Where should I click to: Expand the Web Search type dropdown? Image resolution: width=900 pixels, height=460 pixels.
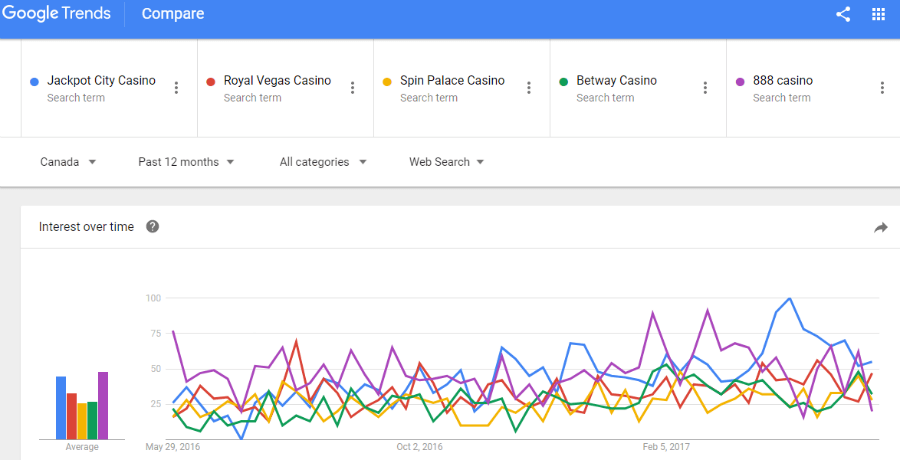pyautogui.click(x=446, y=162)
